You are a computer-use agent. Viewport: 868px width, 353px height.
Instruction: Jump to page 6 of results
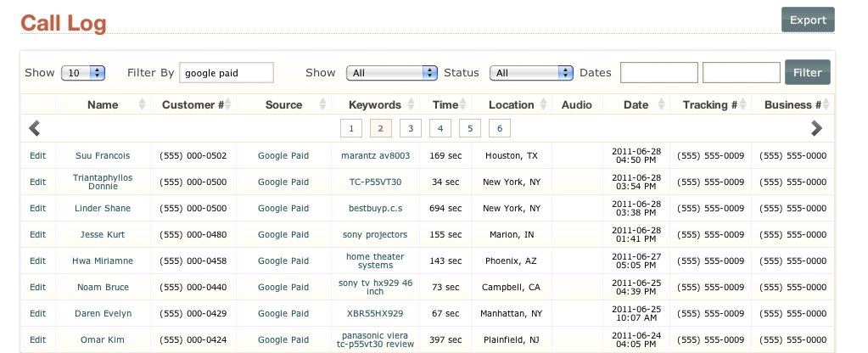pos(499,128)
